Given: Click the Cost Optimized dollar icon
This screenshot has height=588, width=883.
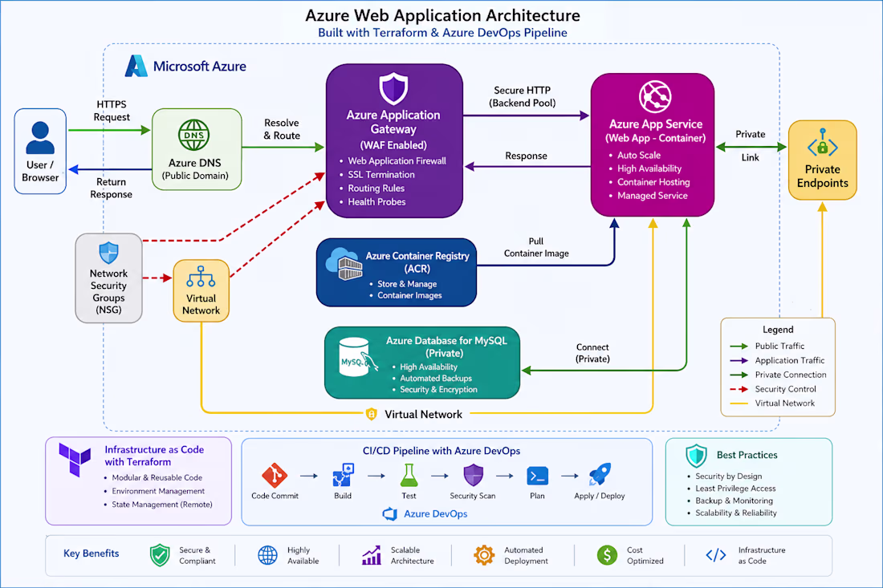Looking at the screenshot, I should (x=607, y=555).
